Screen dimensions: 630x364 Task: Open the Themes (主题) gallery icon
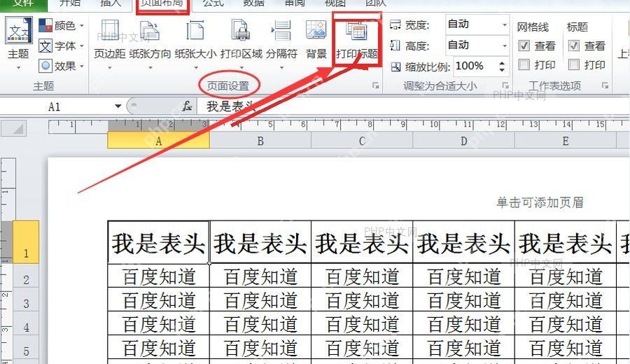(18, 31)
